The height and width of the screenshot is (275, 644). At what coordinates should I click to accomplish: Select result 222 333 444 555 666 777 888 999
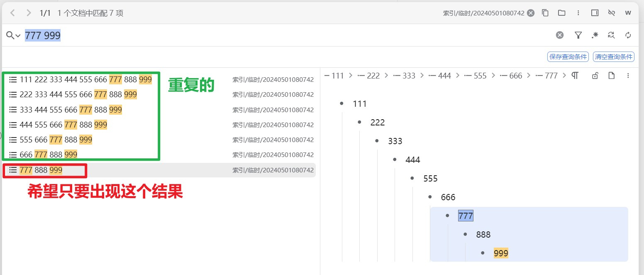point(160,94)
